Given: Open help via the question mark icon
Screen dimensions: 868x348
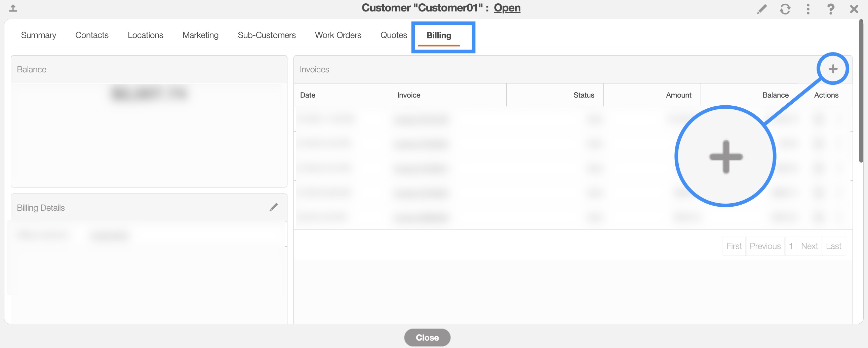Looking at the screenshot, I should pos(831,9).
